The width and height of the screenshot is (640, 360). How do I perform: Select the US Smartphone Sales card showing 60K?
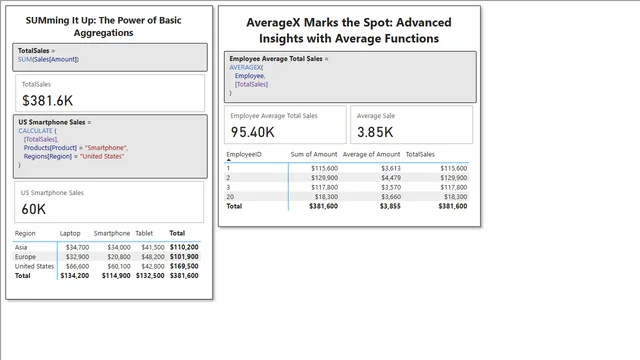[109, 202]
